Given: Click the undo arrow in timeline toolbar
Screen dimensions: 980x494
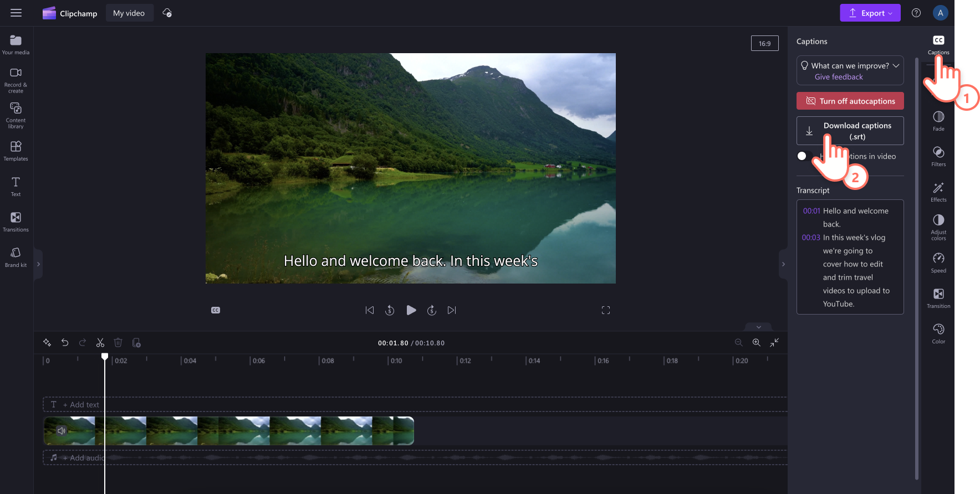Looking at the screenshot, I should [65, 343].
